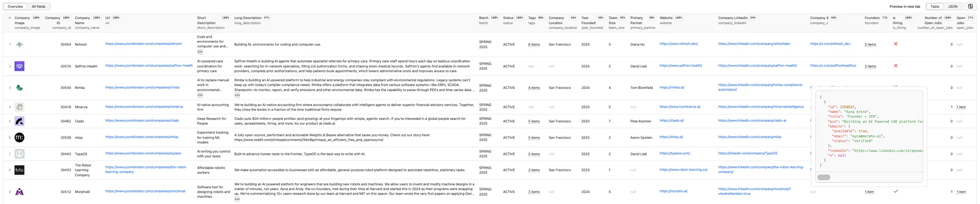Expand 1 item founders for MorphoAI

tap(869, 192)
